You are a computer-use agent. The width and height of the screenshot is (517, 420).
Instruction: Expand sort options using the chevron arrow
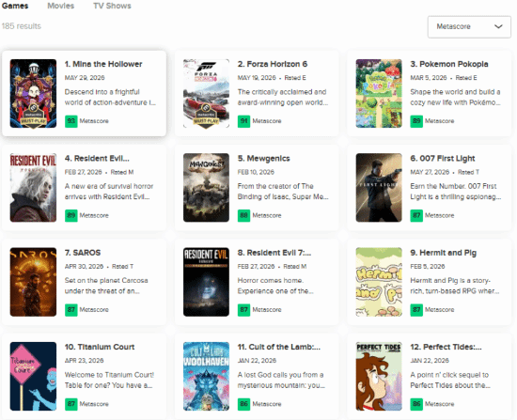[498, 26]
